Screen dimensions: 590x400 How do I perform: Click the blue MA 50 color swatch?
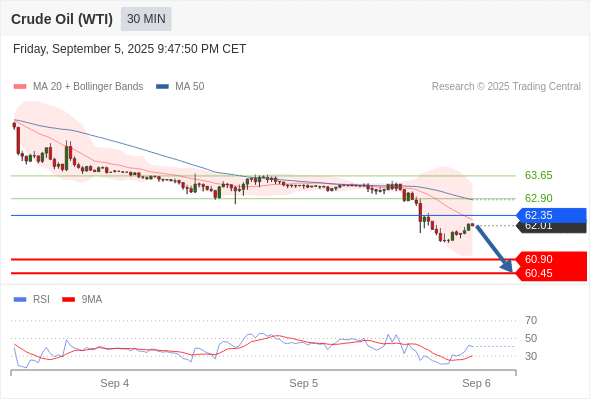162,87
